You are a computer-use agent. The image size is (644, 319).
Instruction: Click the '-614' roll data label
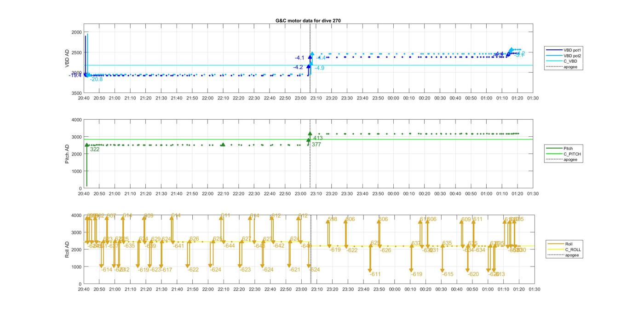(107, 270)
